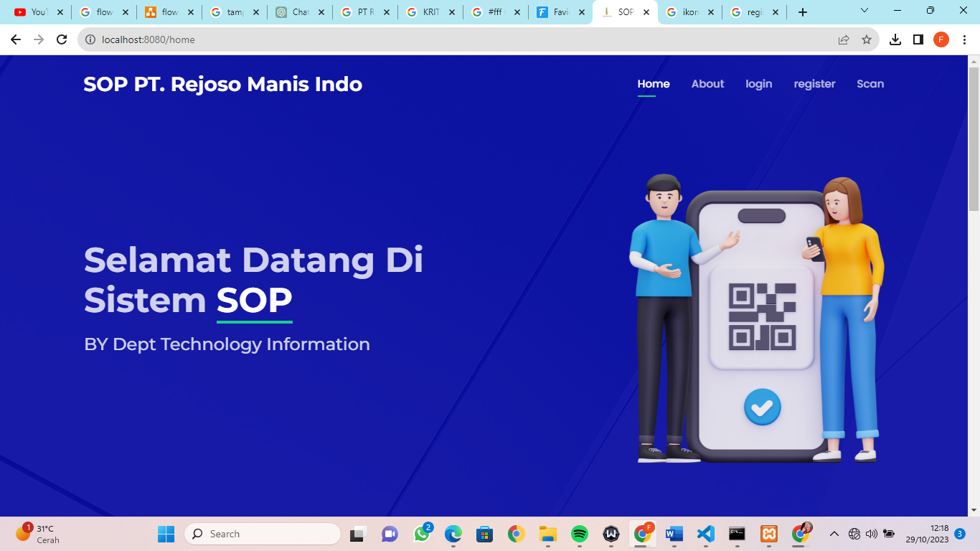Click the taskbar Search box

tap(263, 534)
